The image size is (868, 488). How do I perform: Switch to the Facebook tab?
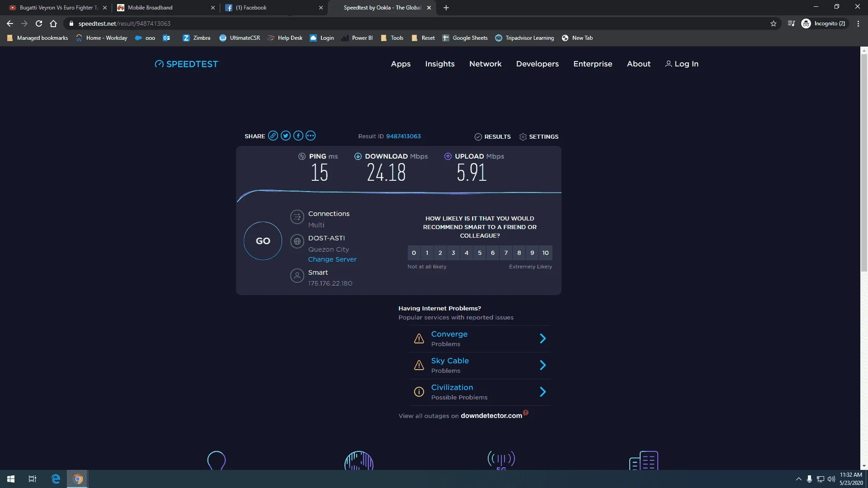pos(274,8)
